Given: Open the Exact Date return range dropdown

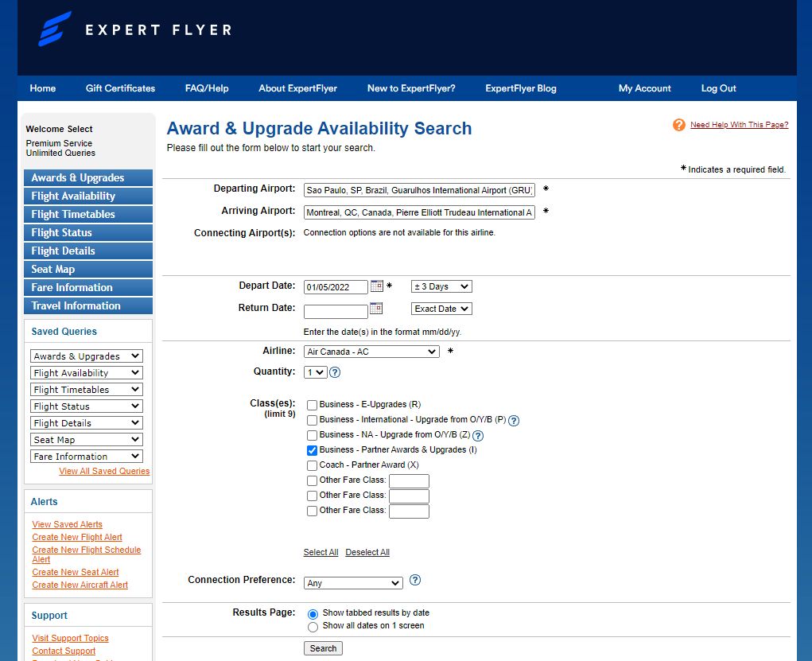Looking at the screenshot, I should (441, 309).
